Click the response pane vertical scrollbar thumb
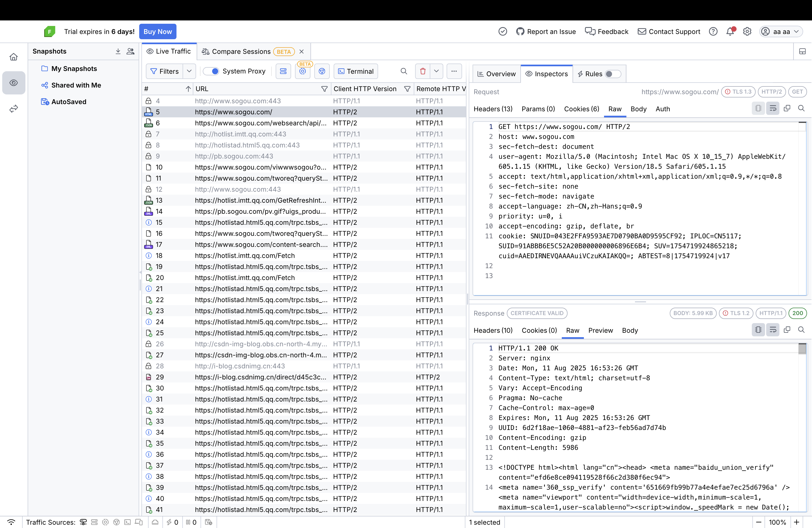Image resolution: width=812 pixels, height=528 pixels. 802,349
